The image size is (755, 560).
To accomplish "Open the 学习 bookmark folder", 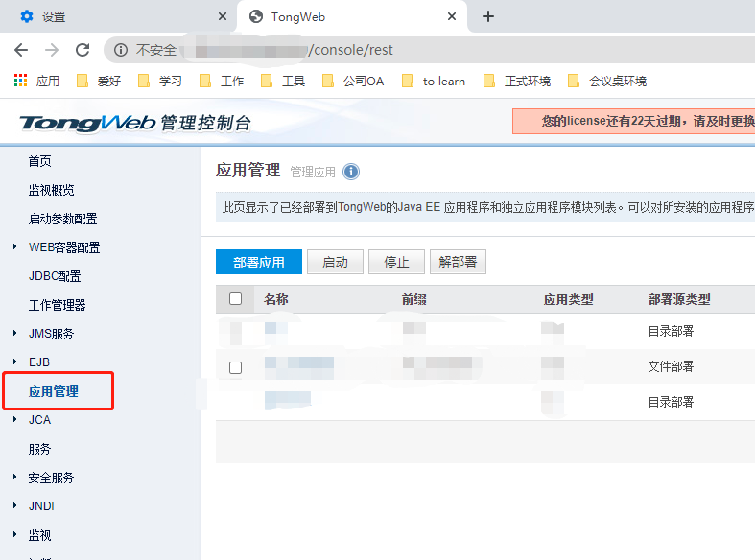I will 160,81.
